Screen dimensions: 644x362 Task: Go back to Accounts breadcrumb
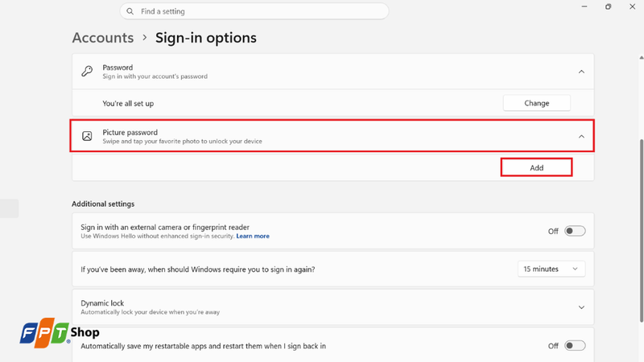pyautogui.click(x=103, y=38)
